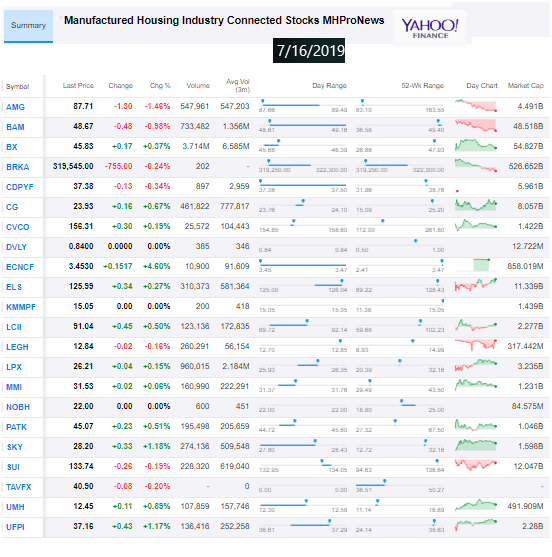552x557 pixels.
Task: Open the AMG stock symbol link
Action: (x=15, y=107)
